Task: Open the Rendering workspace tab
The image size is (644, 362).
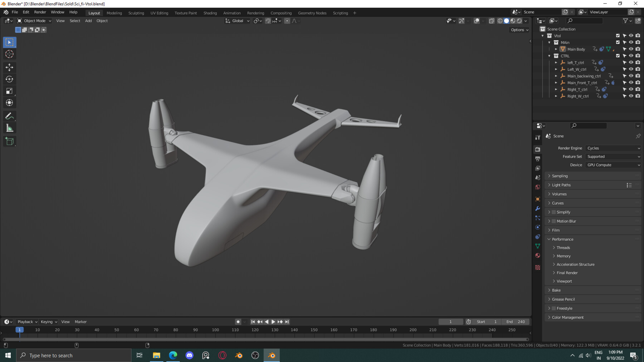Action: (x=255, y=13)
